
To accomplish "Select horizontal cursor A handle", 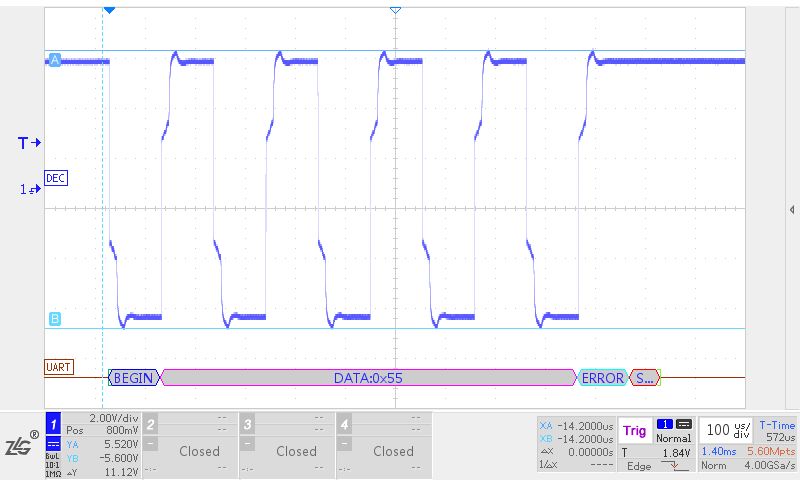I will pyautogui.click(x=55, y=62).
